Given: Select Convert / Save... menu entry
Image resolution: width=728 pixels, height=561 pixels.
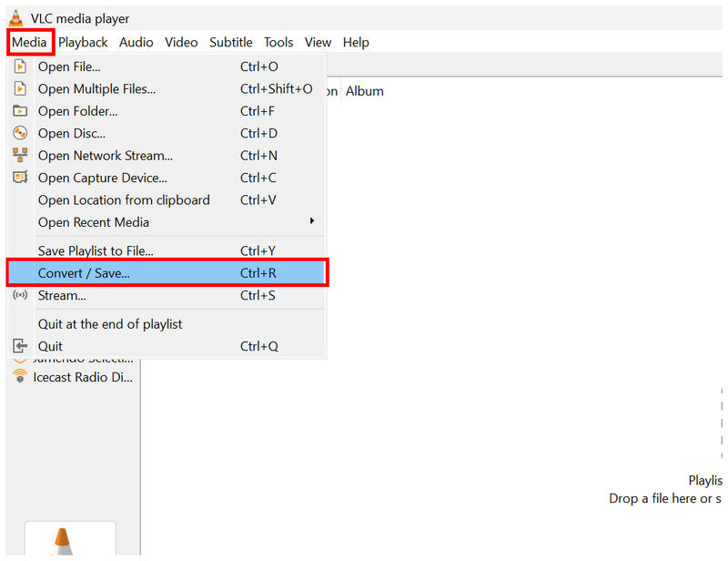Looking at the screenshot, I should coord(167,273).
